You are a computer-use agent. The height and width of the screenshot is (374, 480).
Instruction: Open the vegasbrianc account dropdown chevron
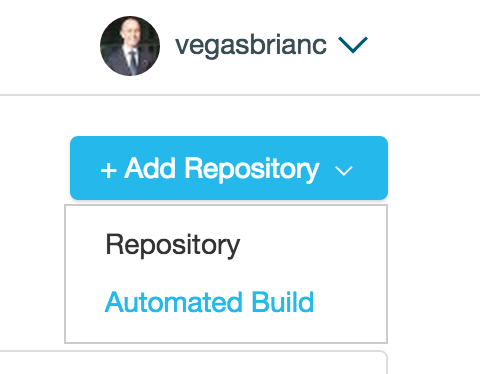pos(353,45)
